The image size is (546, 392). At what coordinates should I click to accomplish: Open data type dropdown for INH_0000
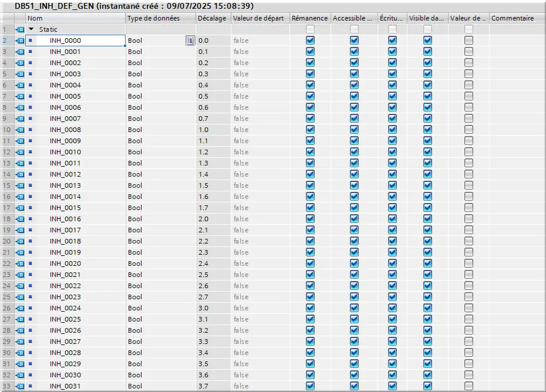[x=190, y=40]
